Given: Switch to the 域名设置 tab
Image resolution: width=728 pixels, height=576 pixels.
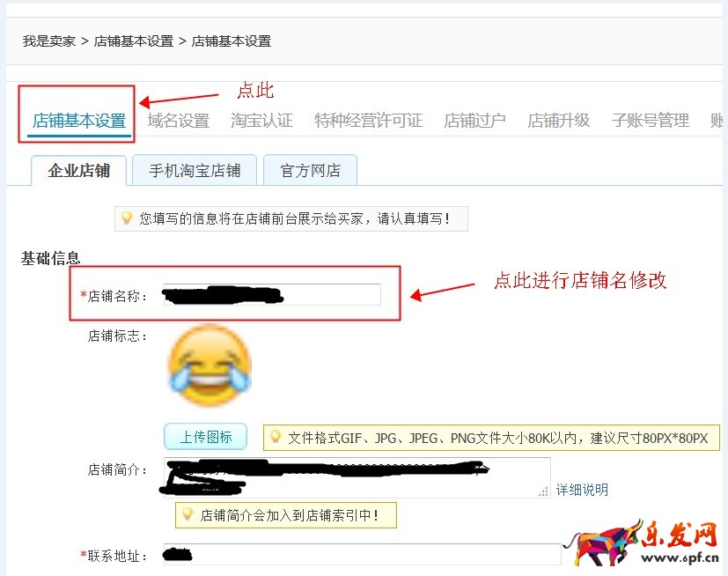Looking at the screenshot, I should [179, 121].
